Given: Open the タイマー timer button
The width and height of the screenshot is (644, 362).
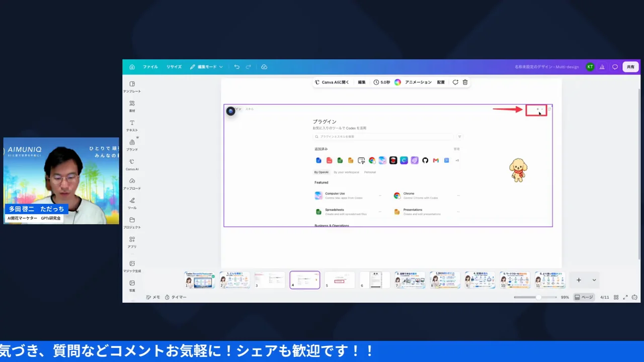Looking at the screenshot, I should tap(176, 297).
